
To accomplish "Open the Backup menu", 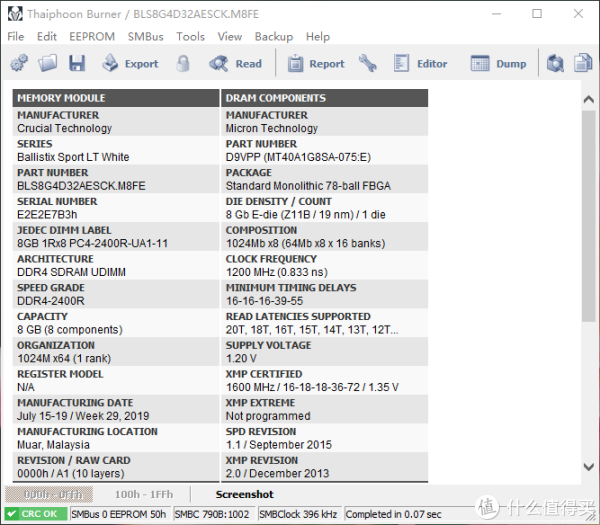I will [274, 37].
